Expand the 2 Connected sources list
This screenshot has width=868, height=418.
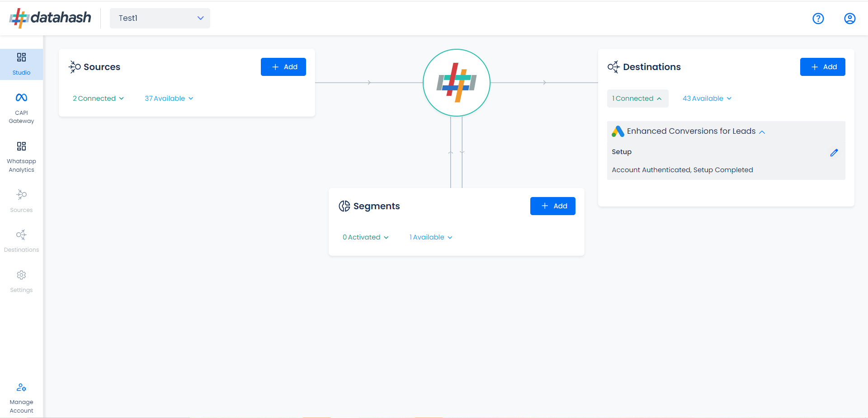tap(98, 99)
